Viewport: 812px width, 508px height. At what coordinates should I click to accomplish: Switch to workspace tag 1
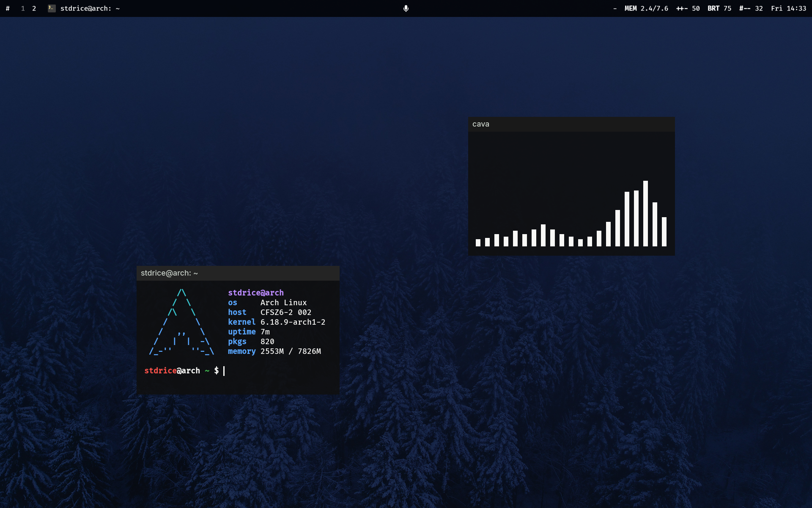click(23, 8)
